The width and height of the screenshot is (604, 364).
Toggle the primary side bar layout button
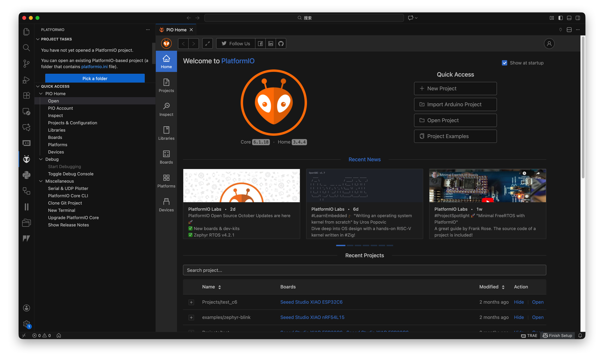point(560,18)
